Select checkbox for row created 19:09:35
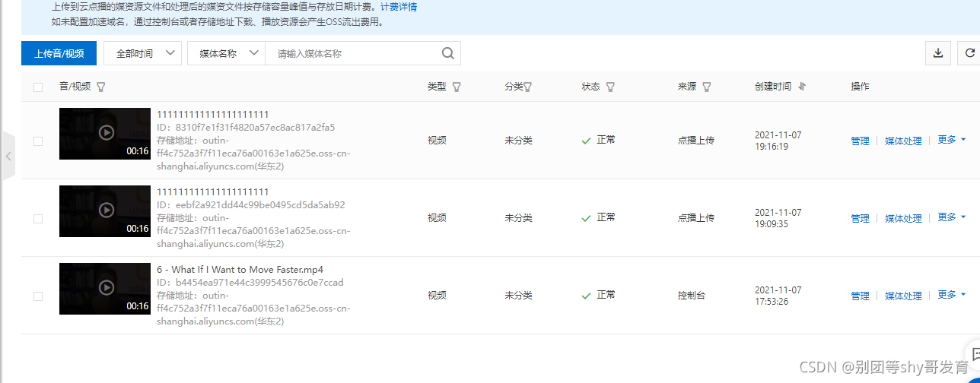Image resolution: width=980 pixels, height=383 pixels. [38, 219]
